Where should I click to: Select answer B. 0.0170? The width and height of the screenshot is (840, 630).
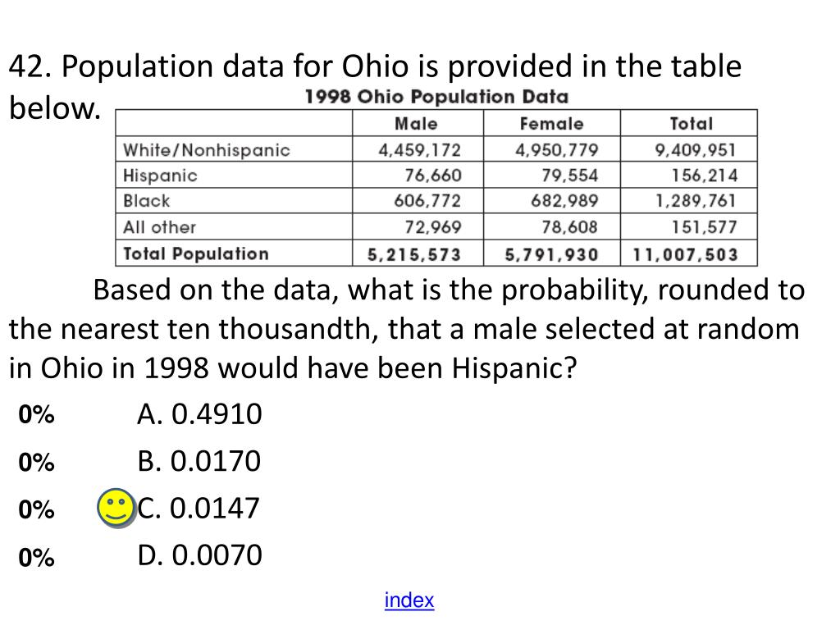pos(199,461)
